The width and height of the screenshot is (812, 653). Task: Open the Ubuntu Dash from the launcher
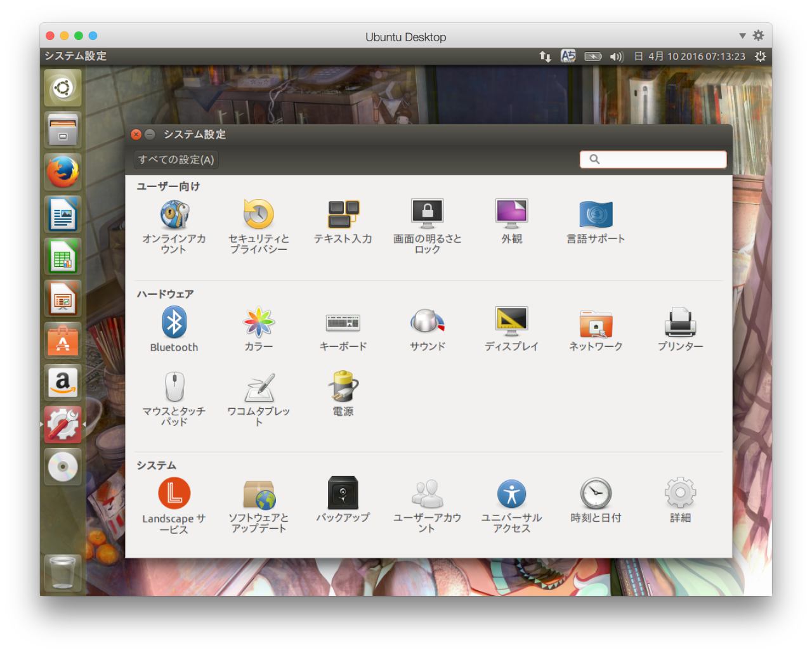click(x=62, y=87)
